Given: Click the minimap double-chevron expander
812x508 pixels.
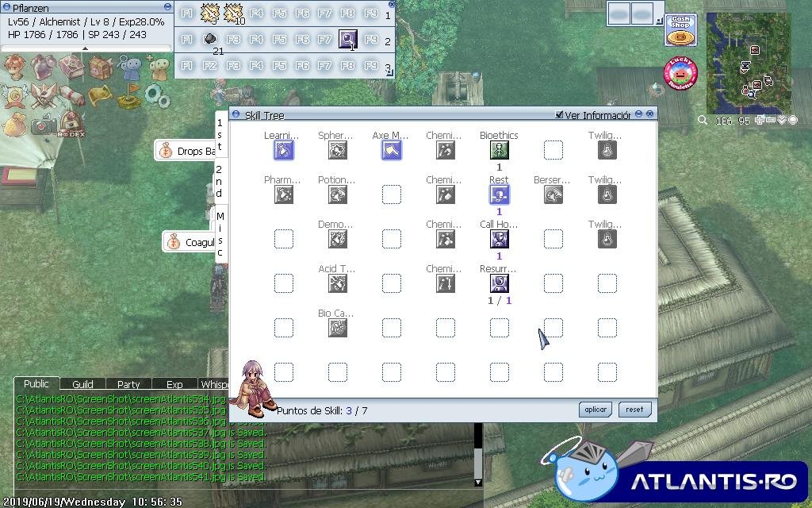Looking at the screenshot, I should click(x=781, y=121).
